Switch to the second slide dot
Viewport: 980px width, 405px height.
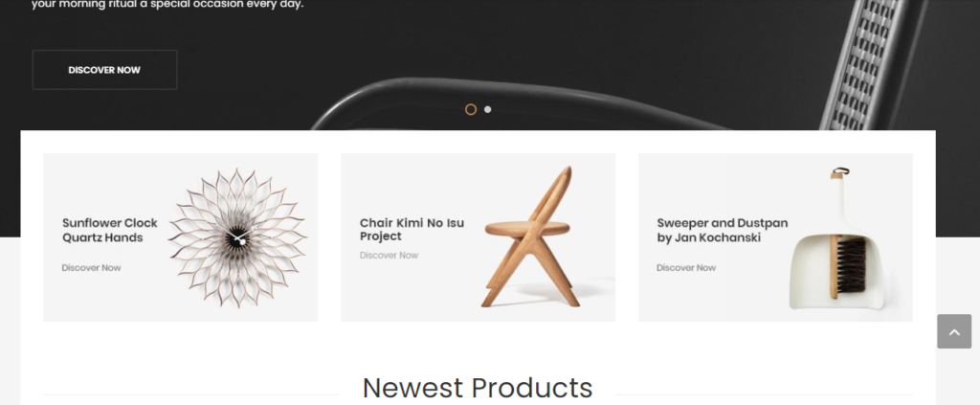[487, 109]
